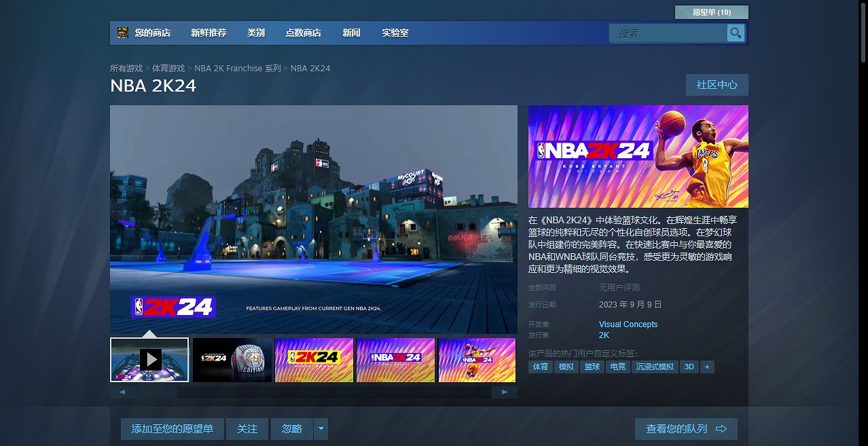Open the 点数商店 menu item
The image size is (868, 446).
click(x=303, y=33)
